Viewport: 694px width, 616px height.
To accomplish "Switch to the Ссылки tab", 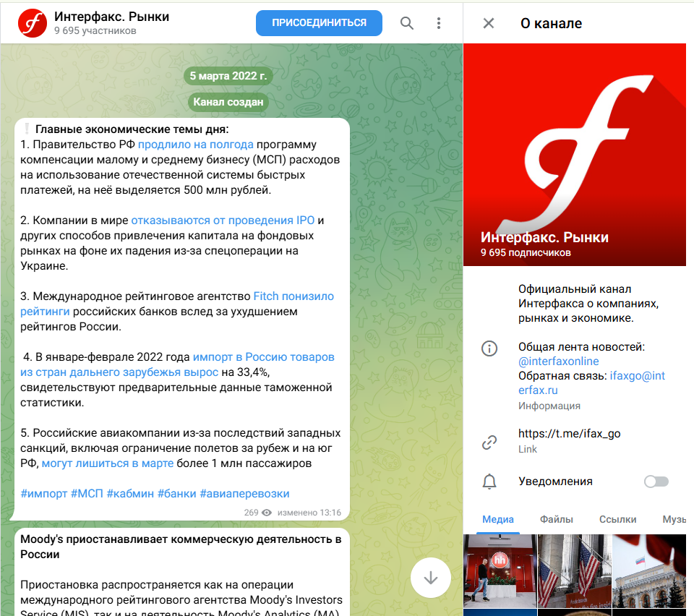I will (617, 519).
